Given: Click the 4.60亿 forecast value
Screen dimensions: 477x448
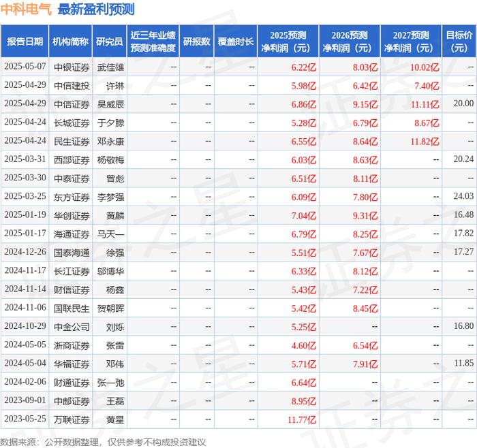Looking at the screenshot, I should point(304,345).
